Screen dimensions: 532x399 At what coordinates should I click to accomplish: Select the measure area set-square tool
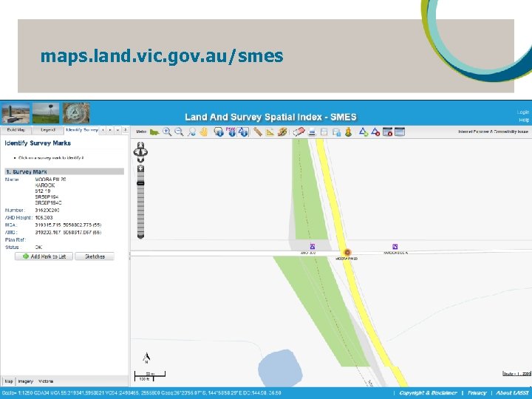click(270, 132)
